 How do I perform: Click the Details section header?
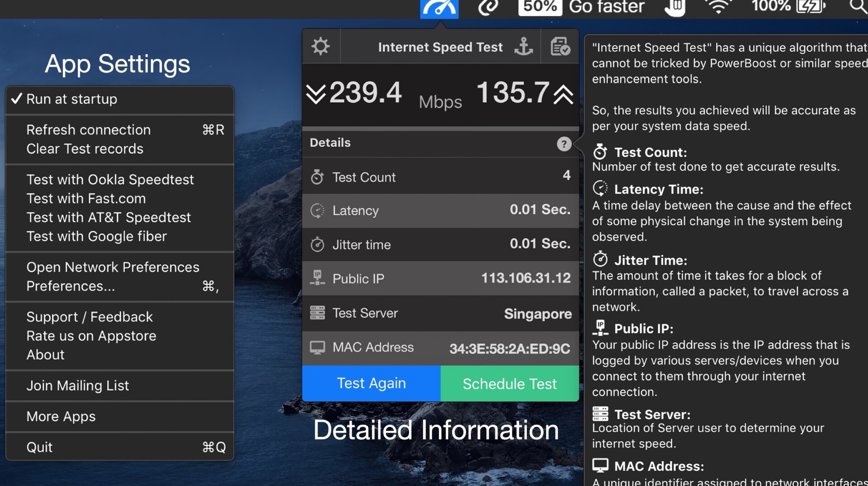[x=330, y=143]
